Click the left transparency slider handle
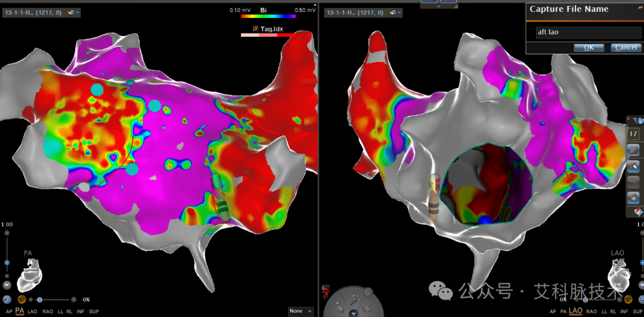This screenshot has width=644, height=317. click(x=39, y=300)
